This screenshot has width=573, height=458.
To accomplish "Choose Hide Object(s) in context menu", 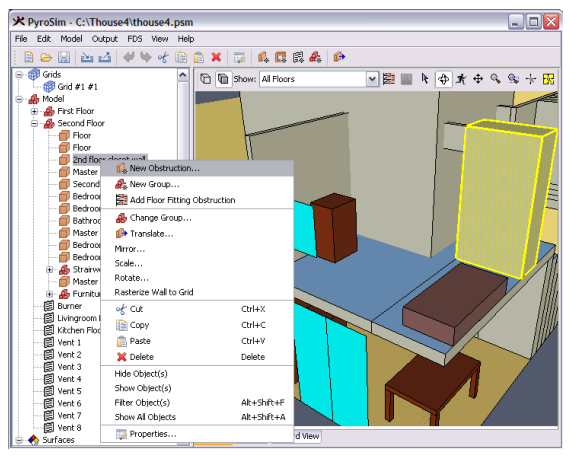I will [x=197, y=374].
